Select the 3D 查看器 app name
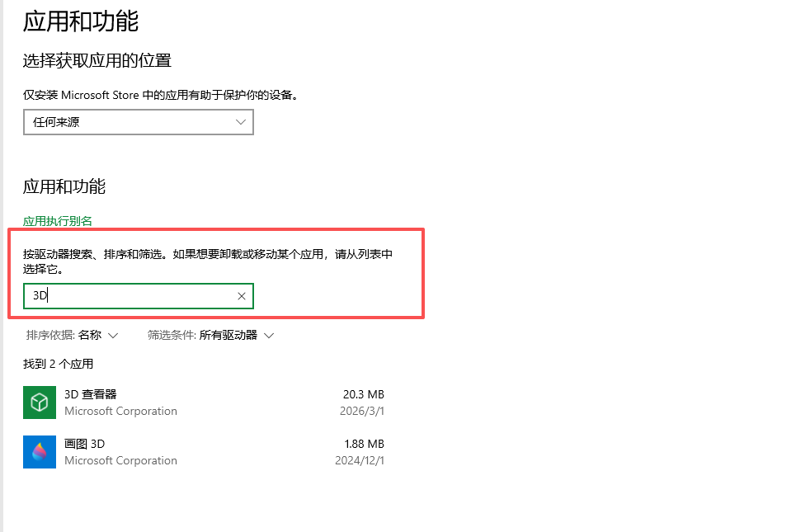 (x=91, y=394)
